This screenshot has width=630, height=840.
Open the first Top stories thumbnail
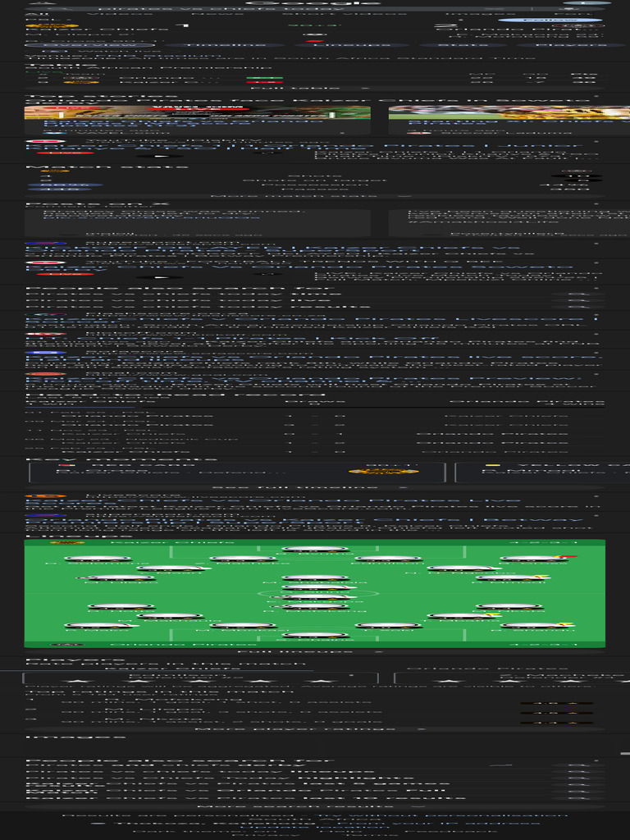[197, 112]
